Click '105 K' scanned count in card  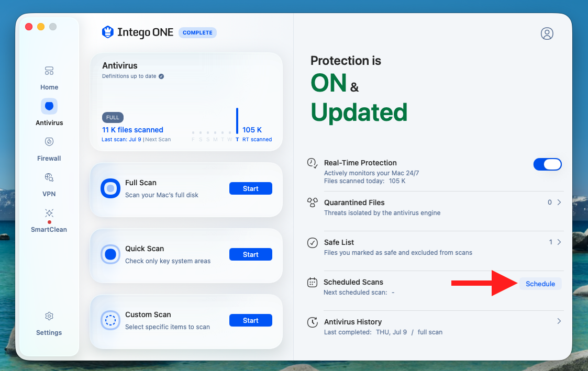[x=252, y=130]
